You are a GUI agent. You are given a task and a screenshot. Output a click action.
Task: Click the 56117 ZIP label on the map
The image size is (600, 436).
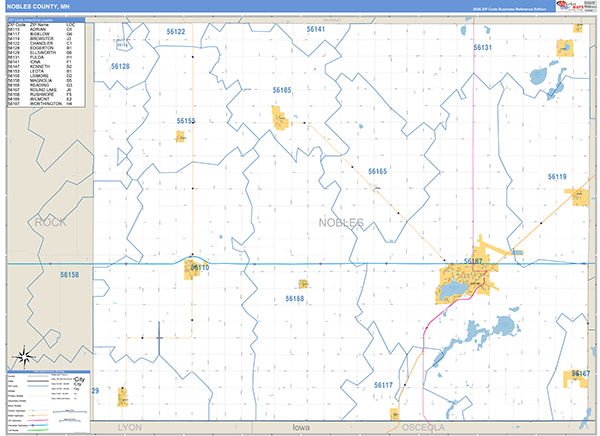coord(383,385)
